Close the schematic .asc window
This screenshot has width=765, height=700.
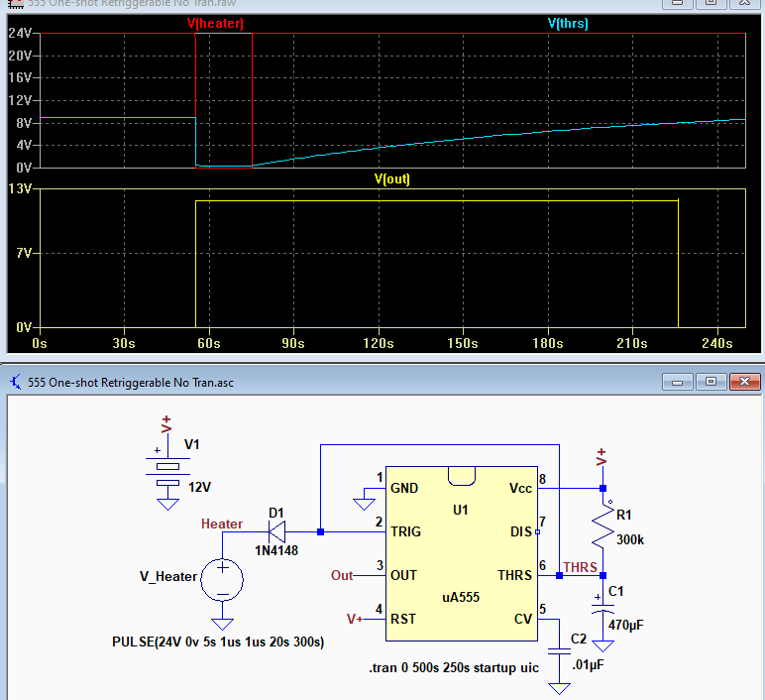point(744,382)
